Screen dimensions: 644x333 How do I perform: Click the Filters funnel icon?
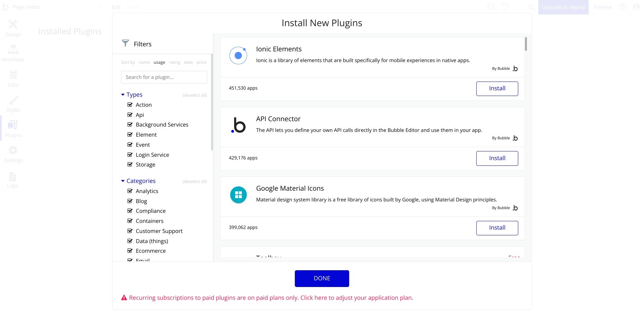125,43
